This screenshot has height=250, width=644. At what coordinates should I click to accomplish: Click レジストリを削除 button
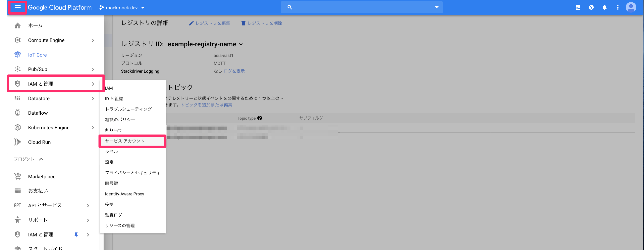click(x=262, y=23)
